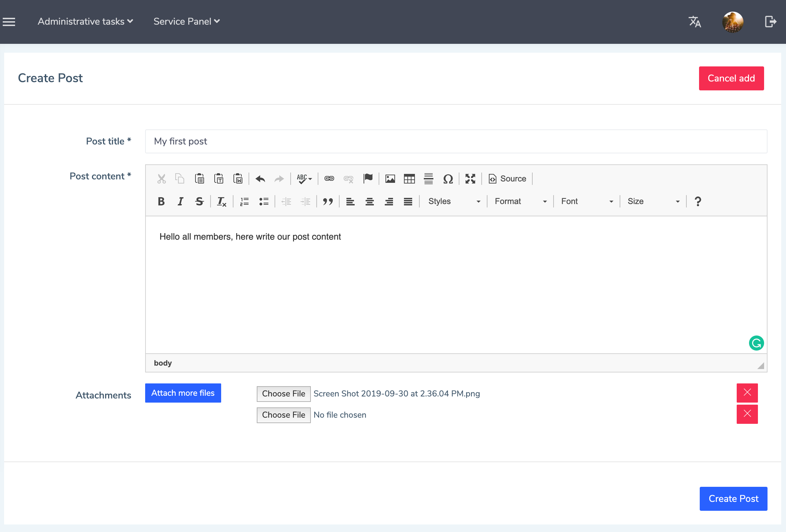This screenshot has width=786, height=532.
Task: Click the Copy toolbar icon
Action: (180, 179)
